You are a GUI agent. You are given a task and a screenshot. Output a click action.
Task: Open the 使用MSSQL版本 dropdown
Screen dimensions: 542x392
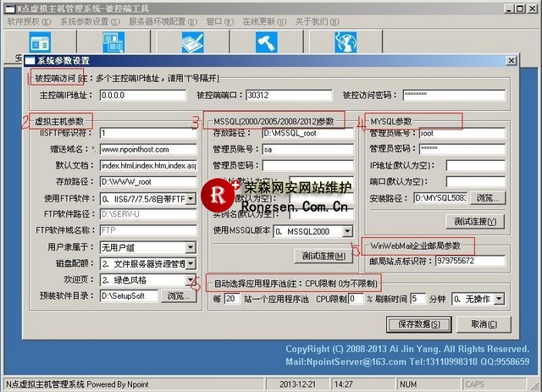[x=347, y=231]
